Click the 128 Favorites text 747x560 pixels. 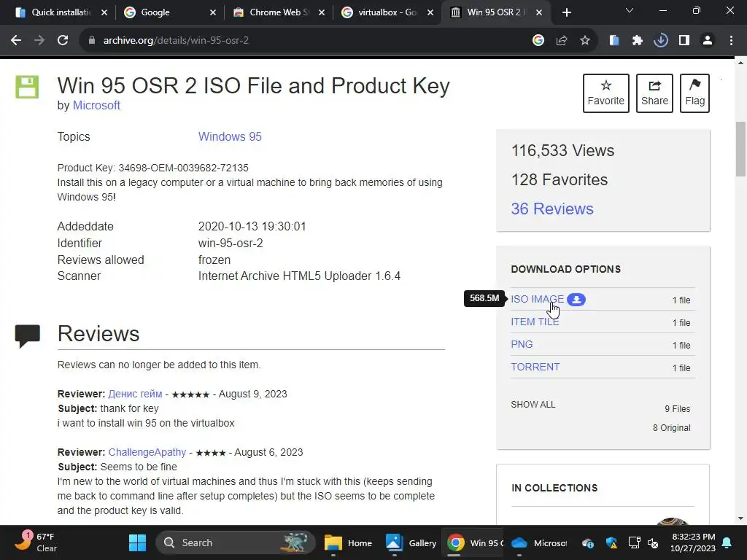[560, 179]
